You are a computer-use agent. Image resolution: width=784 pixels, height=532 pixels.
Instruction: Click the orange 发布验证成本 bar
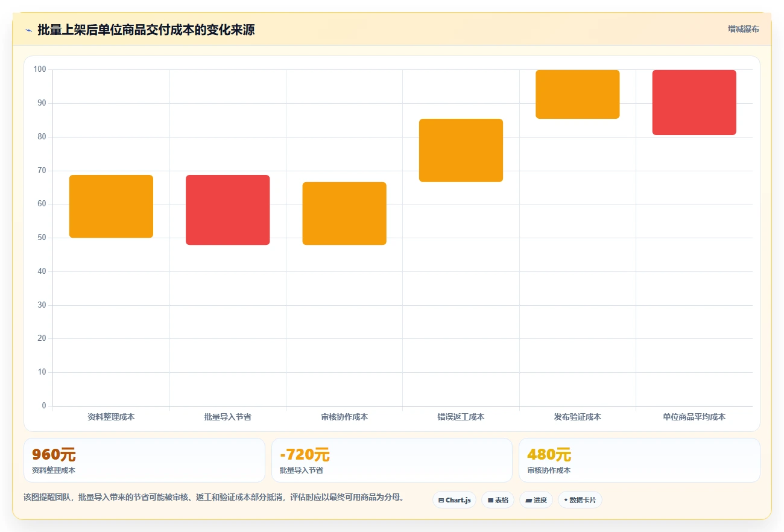(x=578, y=94)
